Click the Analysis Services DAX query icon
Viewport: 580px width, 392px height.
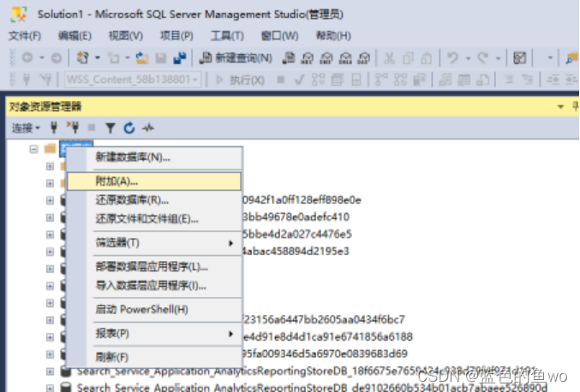point(364,58)
